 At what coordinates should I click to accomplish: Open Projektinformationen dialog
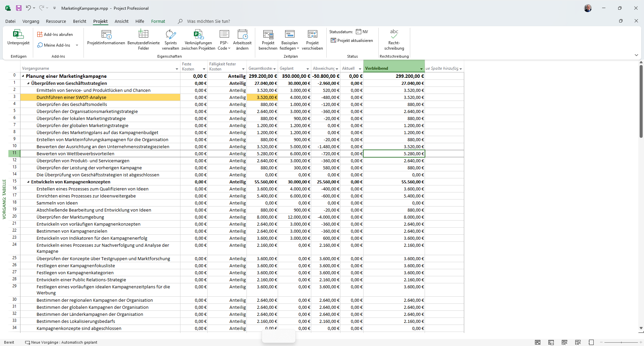point(106,37)
